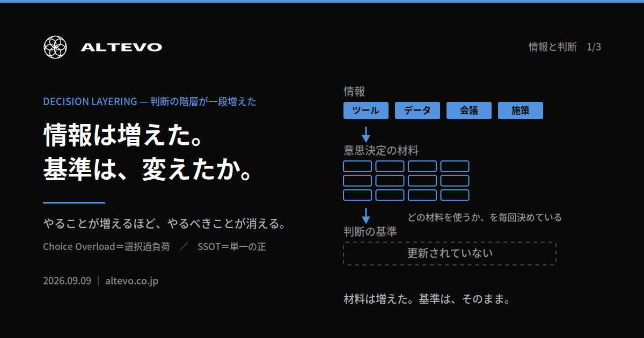
Task: Click the 判断の基準 label
Action: tap(370, 232)
